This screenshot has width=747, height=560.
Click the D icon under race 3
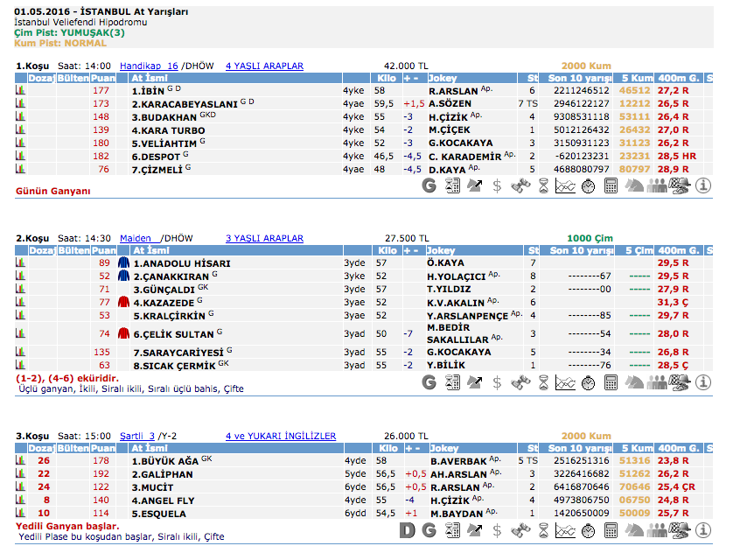(406, 529)
